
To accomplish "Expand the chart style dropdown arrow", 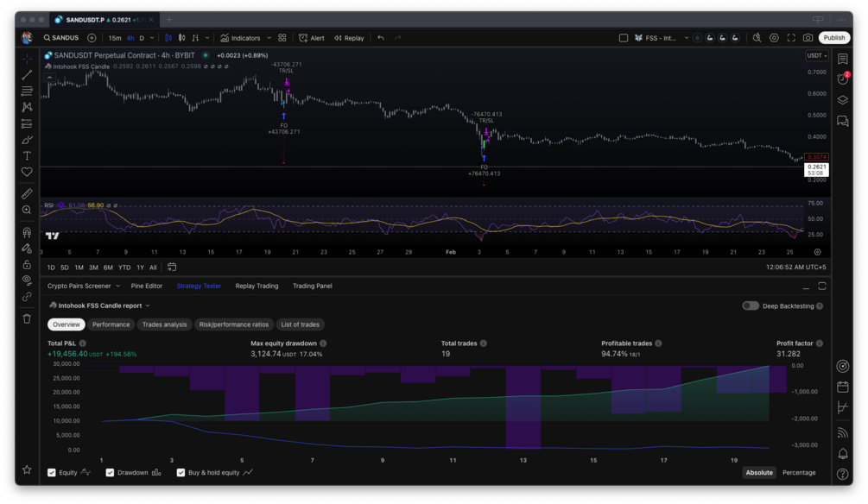I will pos(207,38).
